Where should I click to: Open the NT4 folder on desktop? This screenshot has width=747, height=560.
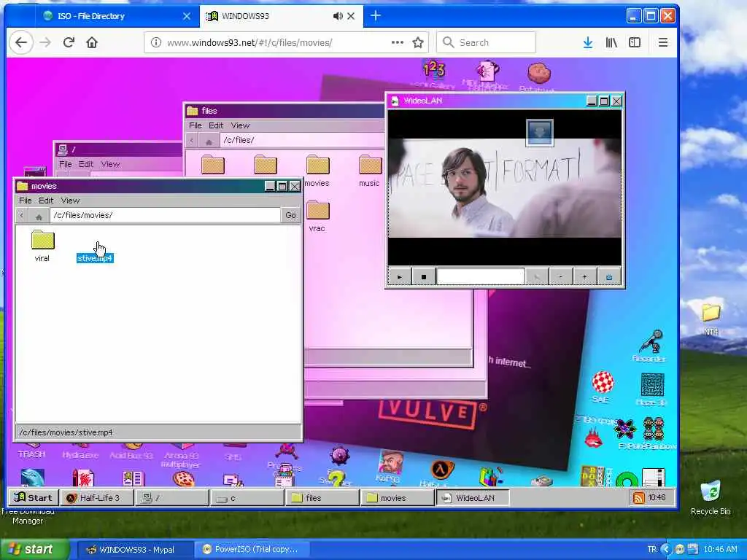tap(711, 319)
